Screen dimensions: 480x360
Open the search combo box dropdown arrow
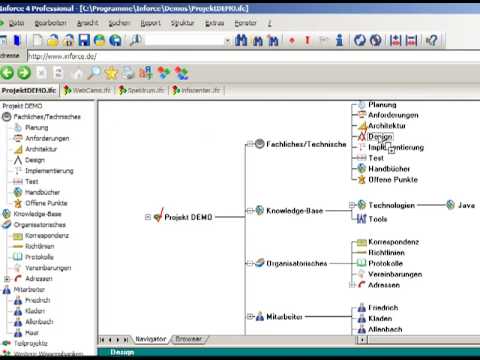click(227, 41)
